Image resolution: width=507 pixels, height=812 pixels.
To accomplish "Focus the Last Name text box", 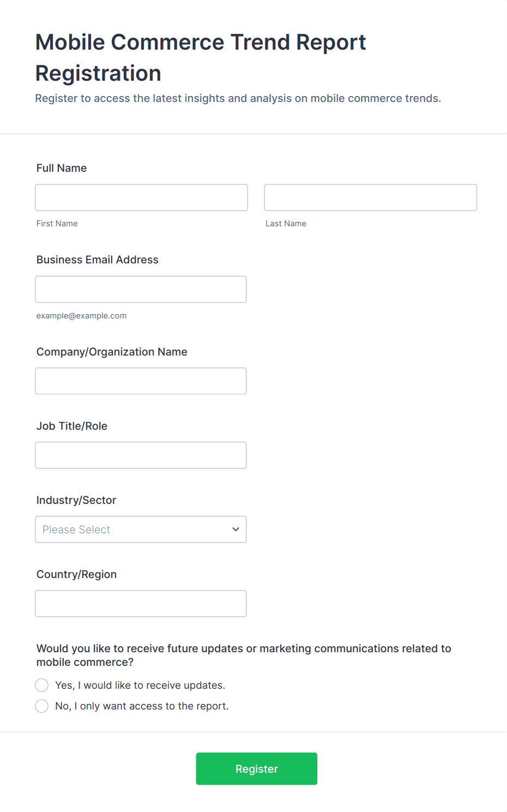I will click(370, 197).
